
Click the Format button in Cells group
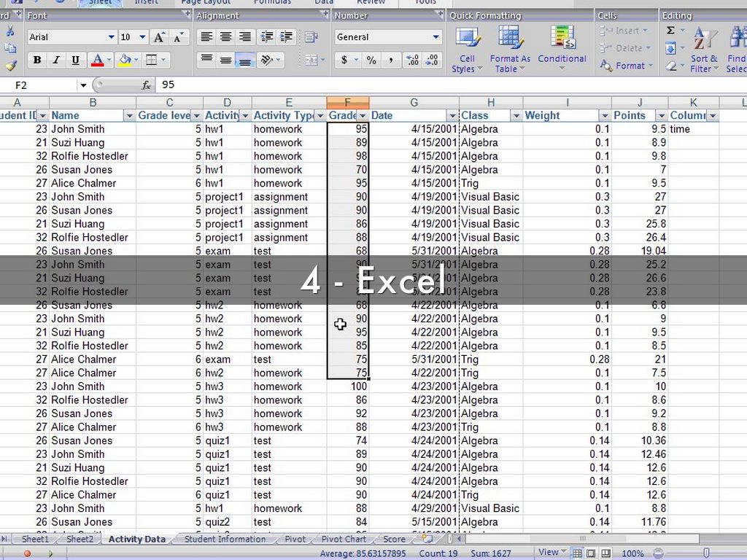click(623, 66)
